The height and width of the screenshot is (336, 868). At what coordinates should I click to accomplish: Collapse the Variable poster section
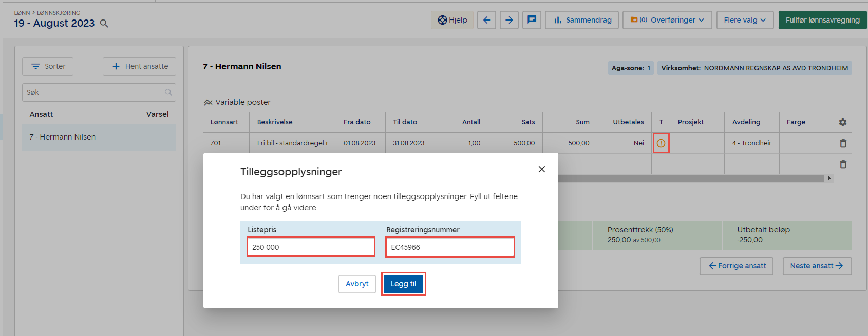tap(208, 102)
